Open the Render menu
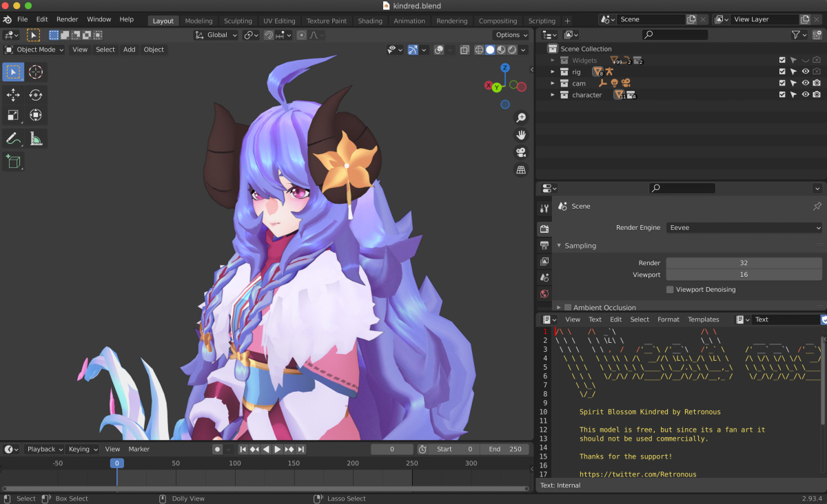The width and height of the screenshot is (827, 504). tap(68, 19)
